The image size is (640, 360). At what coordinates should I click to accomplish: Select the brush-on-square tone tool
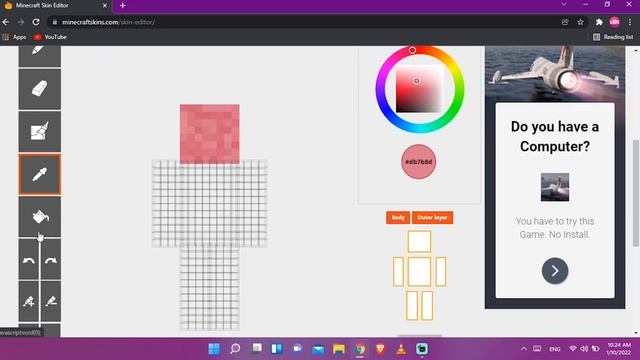40,131
